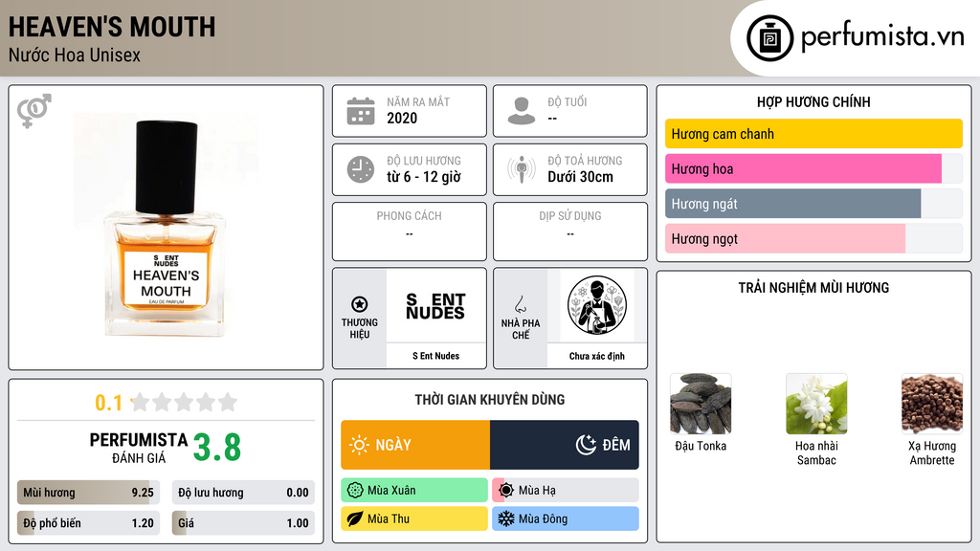Click the 3.8 Perfumista rating score
The width and height of the screenshot is (980, 551).
(217, 448)
